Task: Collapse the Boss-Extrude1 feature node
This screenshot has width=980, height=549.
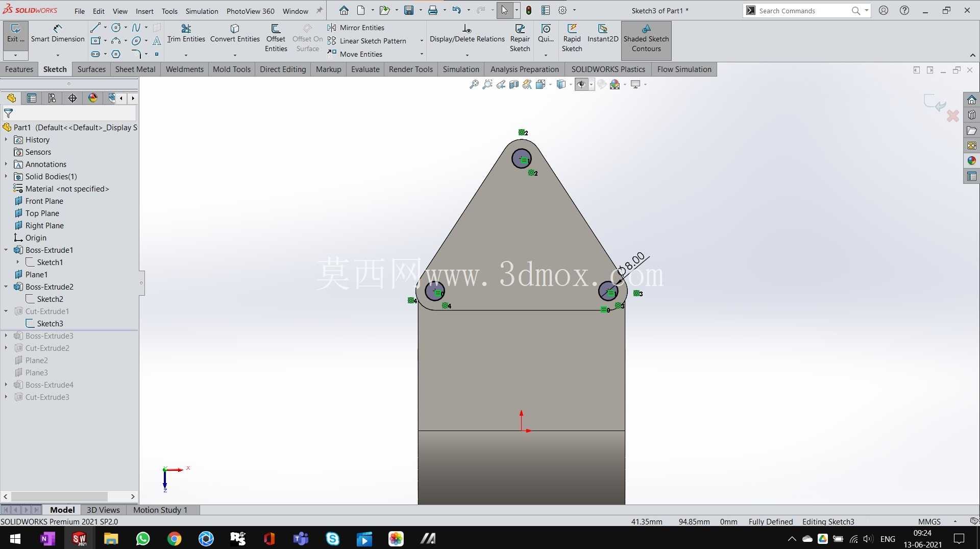Action: click(6, 250)
